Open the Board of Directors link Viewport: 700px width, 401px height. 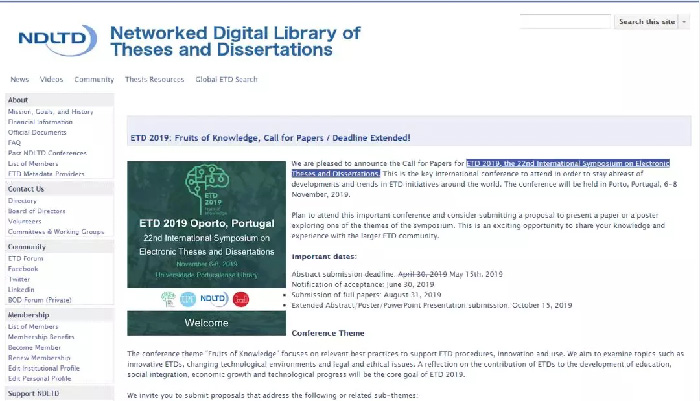coord(37,211)
